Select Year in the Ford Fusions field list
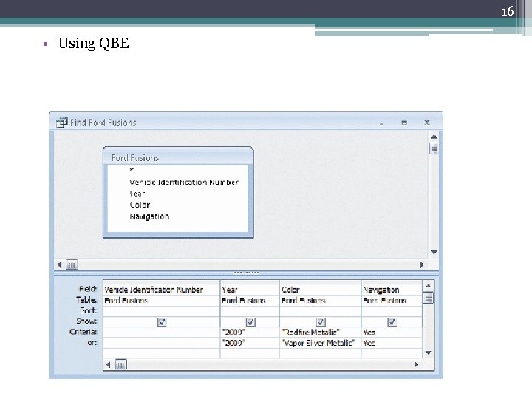This screenshot has width=532, height=399. click(137, 194)
